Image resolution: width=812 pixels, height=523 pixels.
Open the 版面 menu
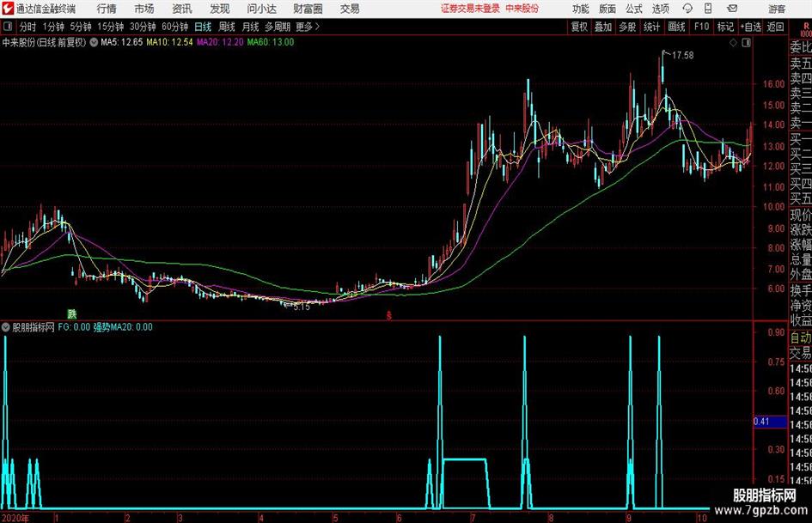(x=607, y=9)
